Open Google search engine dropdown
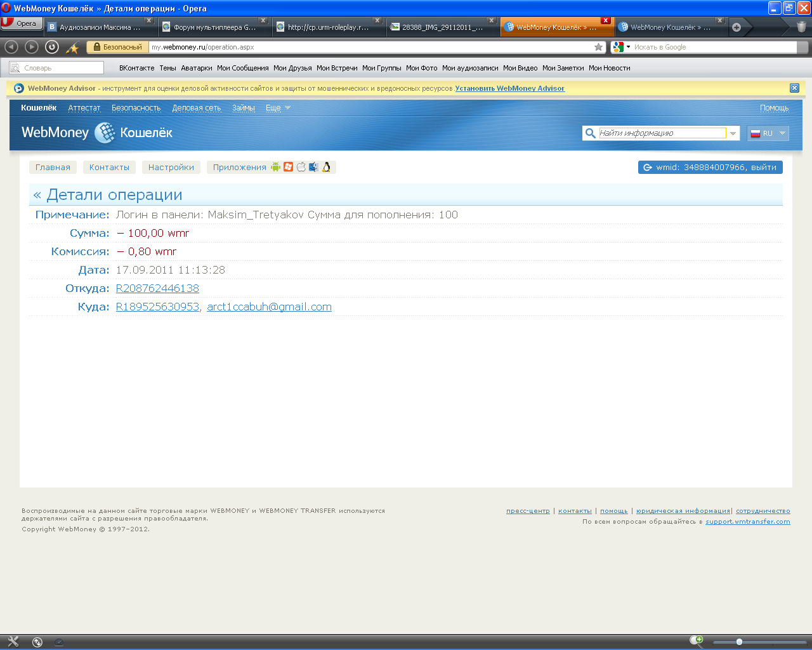Image resolution: width=812 pixels, height=650 pixels. 621,47
